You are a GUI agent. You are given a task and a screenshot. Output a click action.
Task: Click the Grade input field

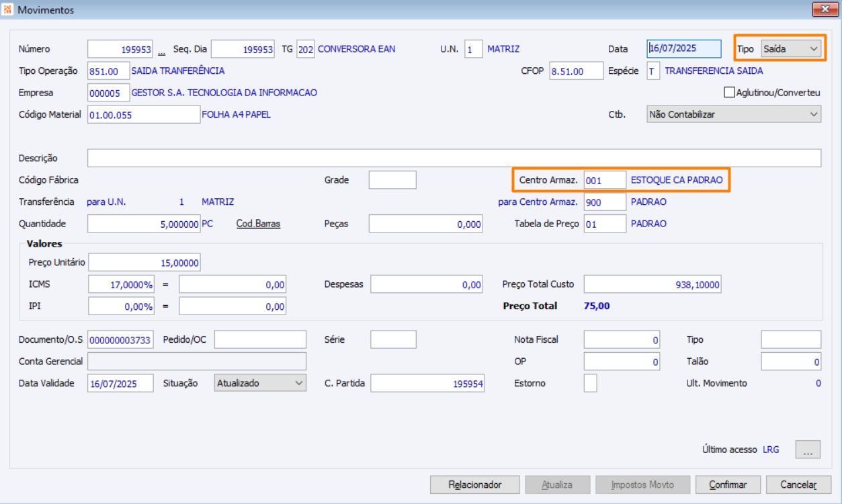(x=392, y=179)
